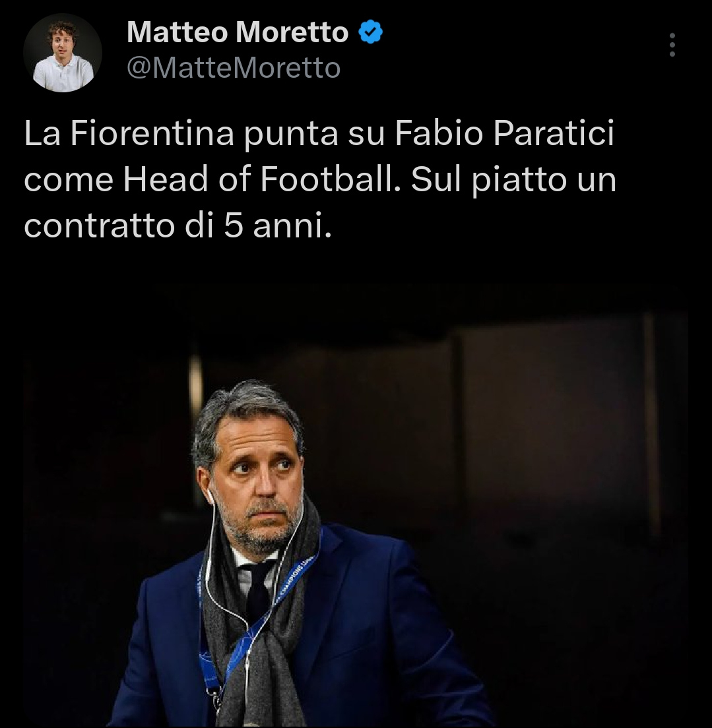Open the Matteo Moretto display name link
The width and height of the screenshot is (712, 728).
pyautogui.click(x=238, y=32)
